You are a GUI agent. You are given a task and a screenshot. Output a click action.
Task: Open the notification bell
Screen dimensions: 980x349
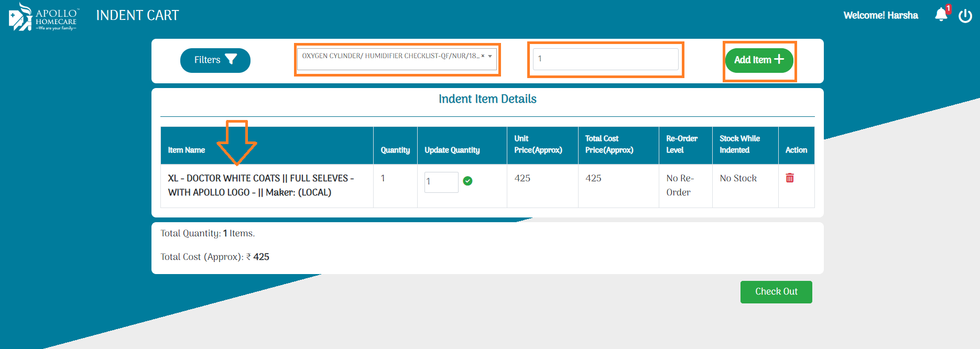point(941,15)
